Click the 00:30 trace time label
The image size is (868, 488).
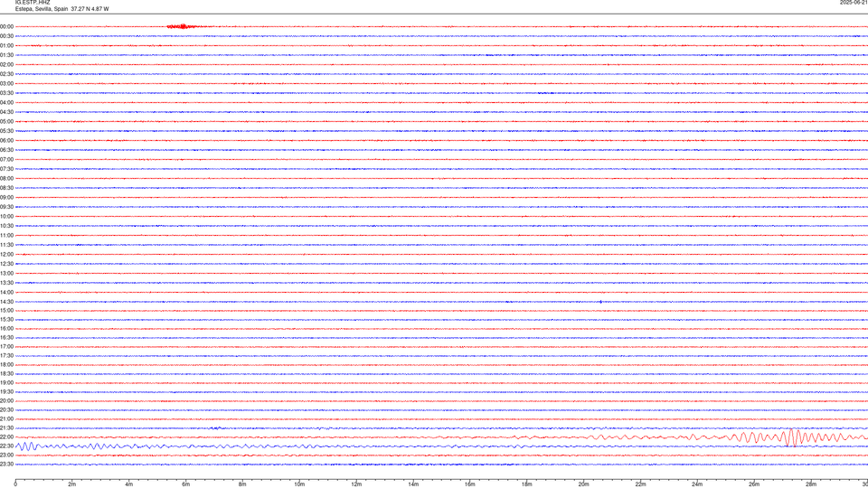[x=6, y=36]
